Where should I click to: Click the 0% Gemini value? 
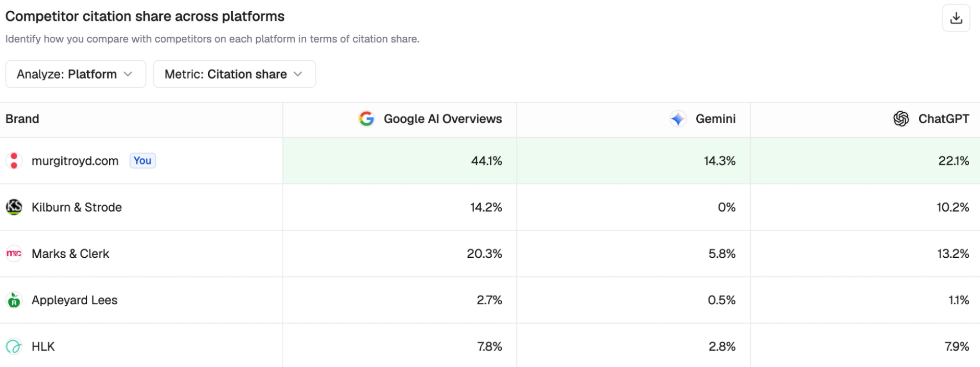[727, 207]
